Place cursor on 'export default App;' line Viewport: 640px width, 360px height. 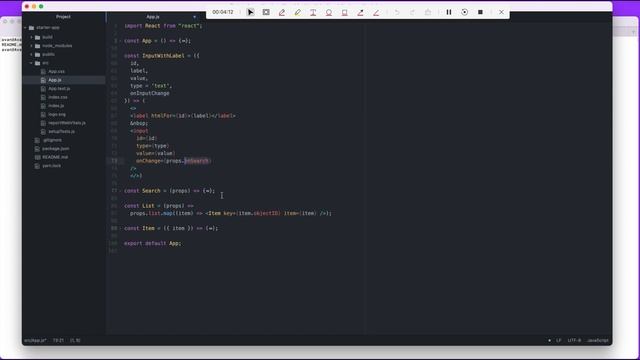153,243
